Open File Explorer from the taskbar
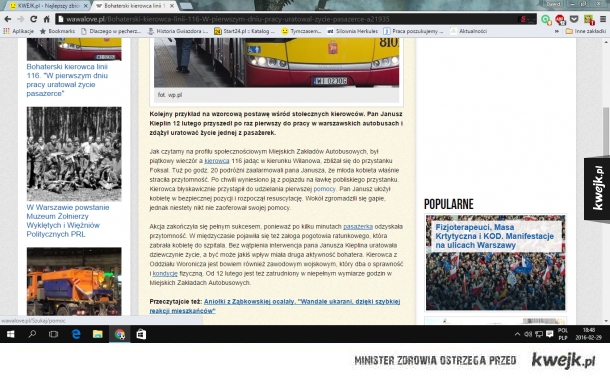 (97, 334)
